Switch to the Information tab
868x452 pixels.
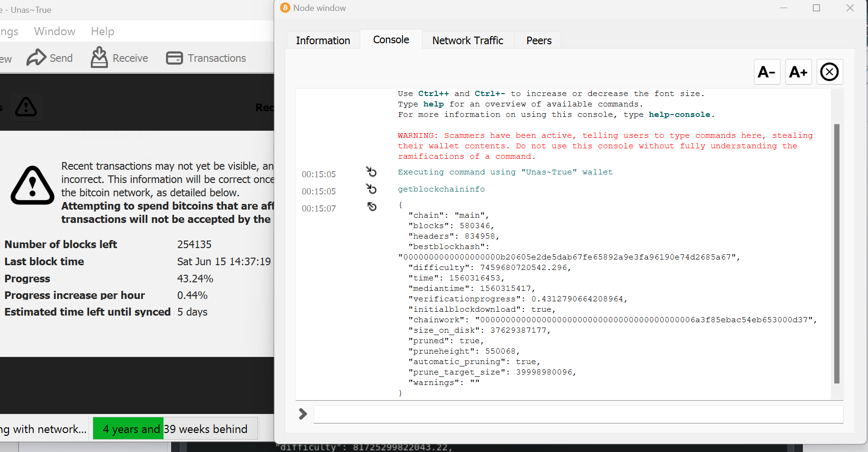[x=323, y=40]
